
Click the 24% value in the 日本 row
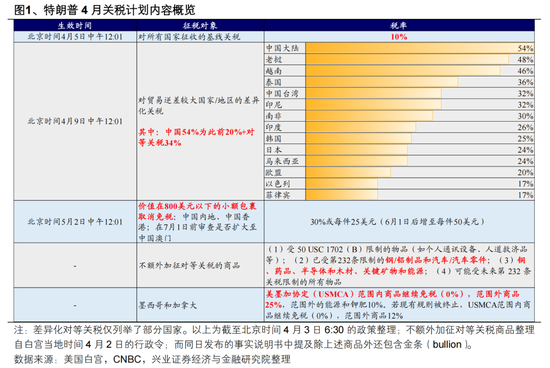coord(525,150)
